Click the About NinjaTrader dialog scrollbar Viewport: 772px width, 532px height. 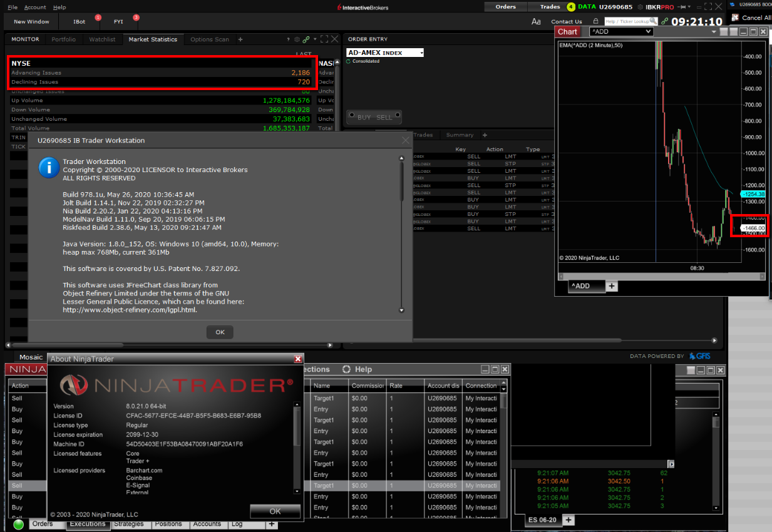297,448
